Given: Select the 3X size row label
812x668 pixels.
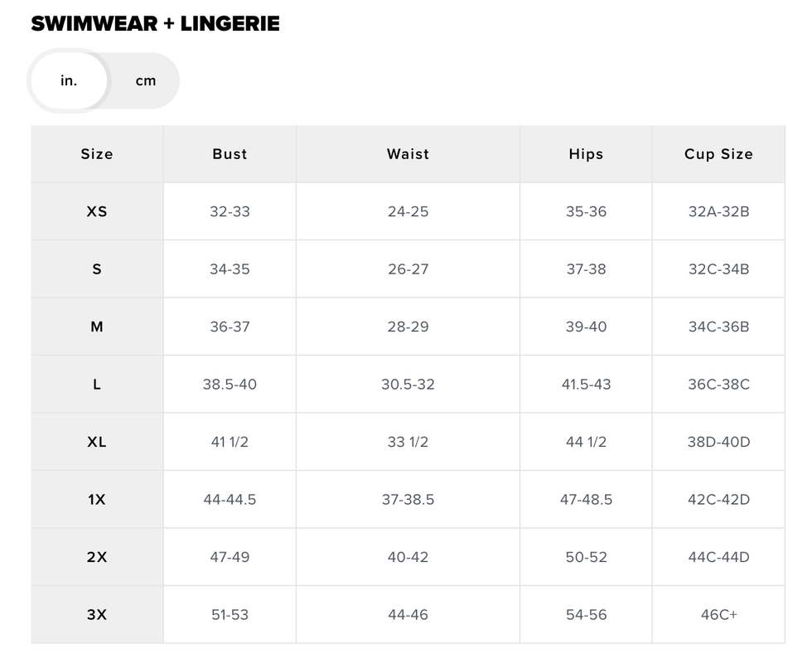Looking at the screenshot, I should click(x=97, y=615).
